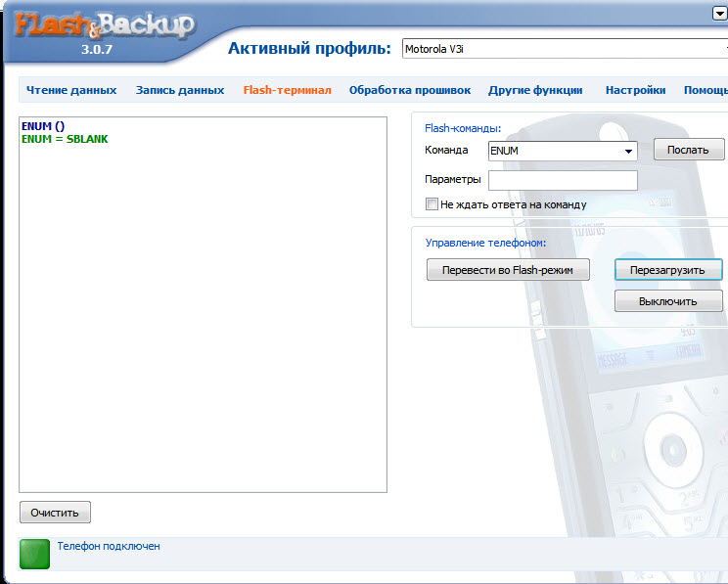Select the Flash-терминал tab

(x=288, y=90)
